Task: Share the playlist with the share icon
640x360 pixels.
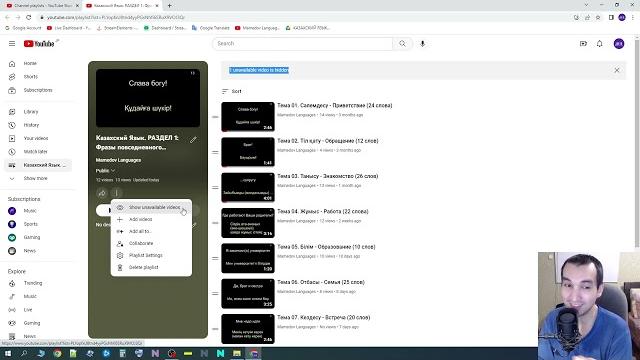Action: [102, 193]
